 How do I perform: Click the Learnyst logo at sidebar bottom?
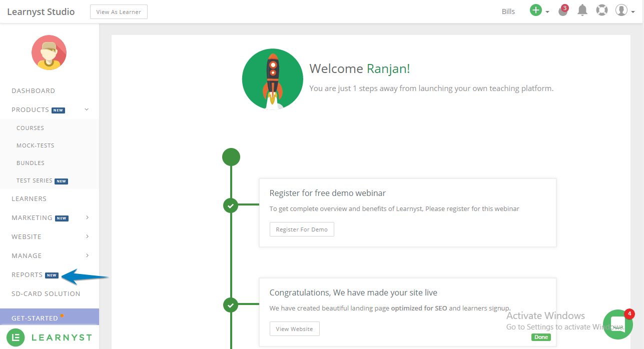point(50,337)
